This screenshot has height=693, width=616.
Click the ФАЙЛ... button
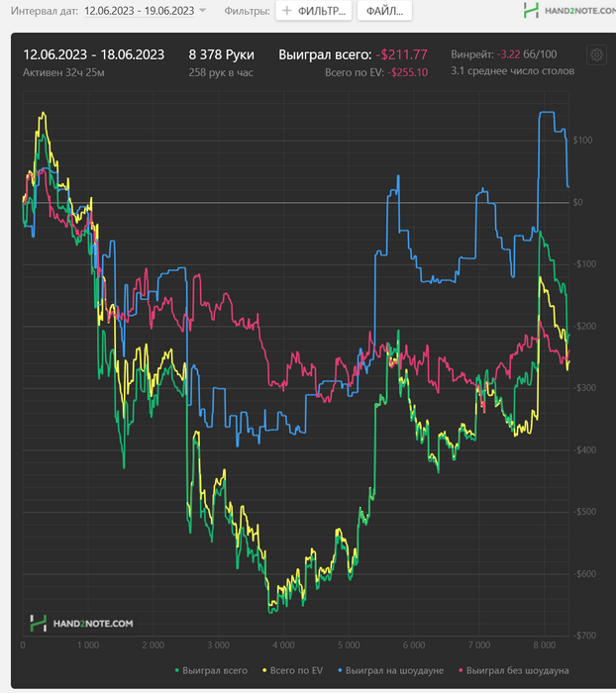384,11
